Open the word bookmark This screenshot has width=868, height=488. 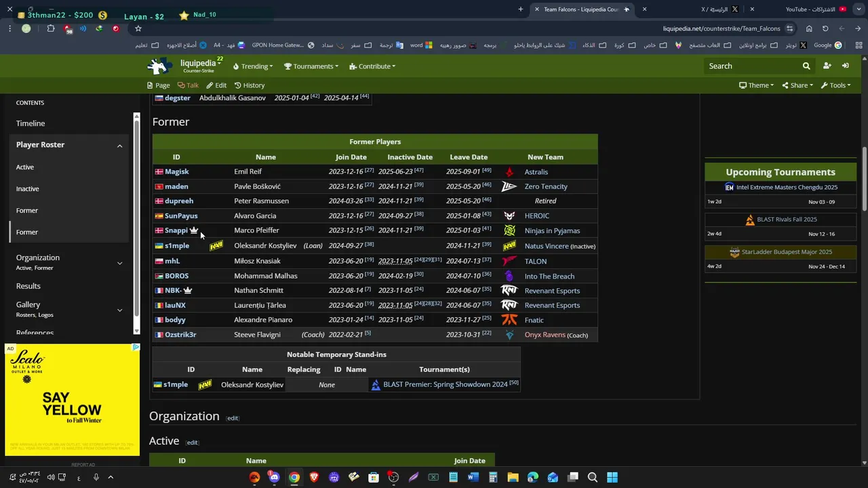421,45
